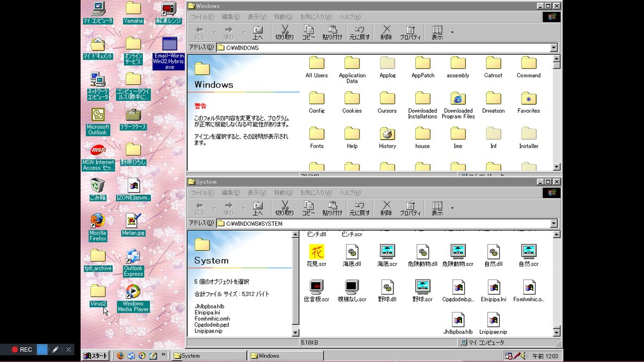
Task: Select the Fomhmhic.o... file
Action: (529, 290)
